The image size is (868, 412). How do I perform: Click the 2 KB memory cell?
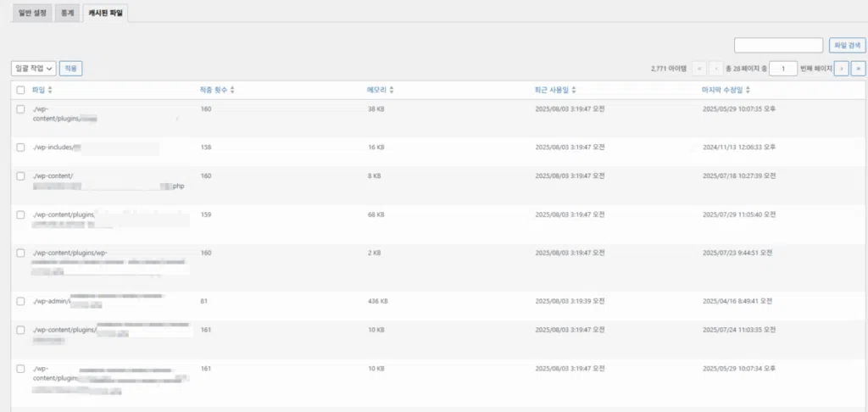[x=375, y=253]
